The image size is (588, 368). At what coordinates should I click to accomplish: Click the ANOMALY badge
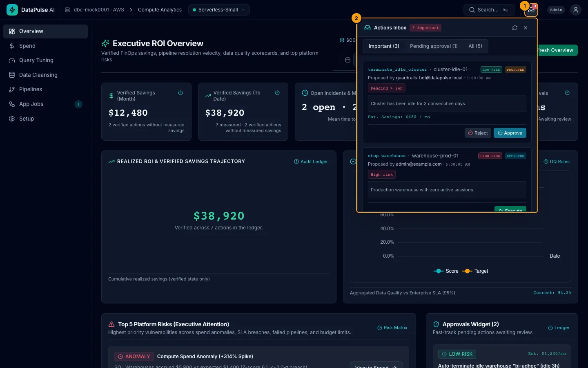coord(134,357)
